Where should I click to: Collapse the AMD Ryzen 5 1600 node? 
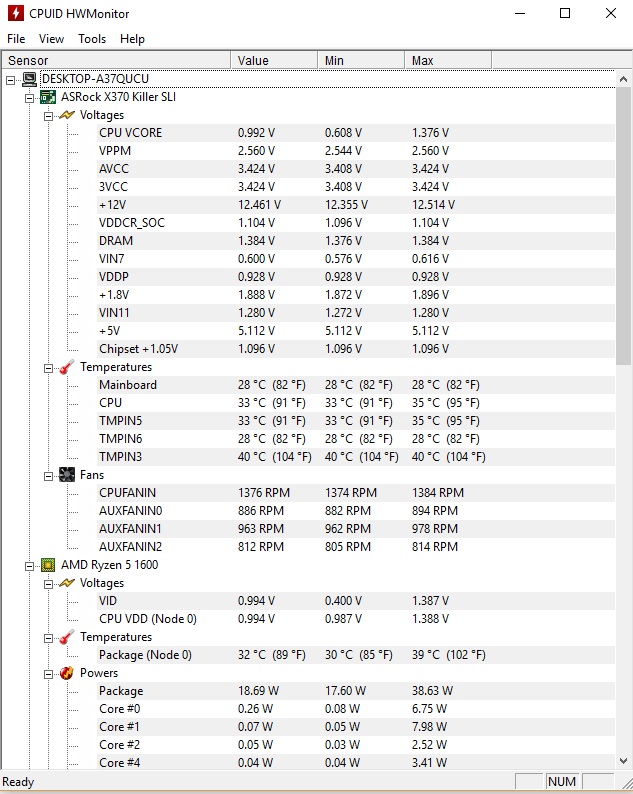(30, 565)
